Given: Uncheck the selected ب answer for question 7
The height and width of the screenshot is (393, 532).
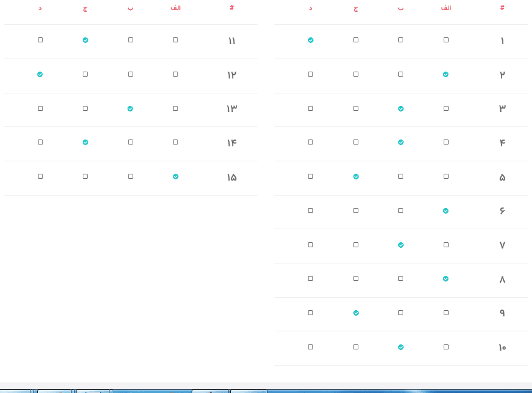Looking at the screenshot, I should 401,245.
